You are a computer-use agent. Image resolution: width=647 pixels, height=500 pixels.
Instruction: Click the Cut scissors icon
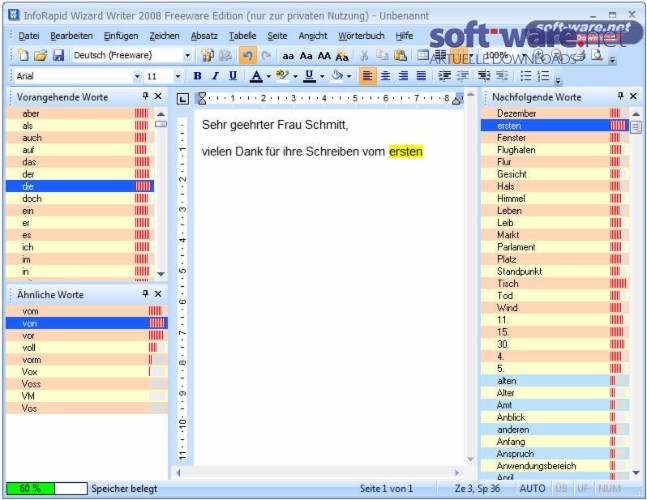click(364, 55)
